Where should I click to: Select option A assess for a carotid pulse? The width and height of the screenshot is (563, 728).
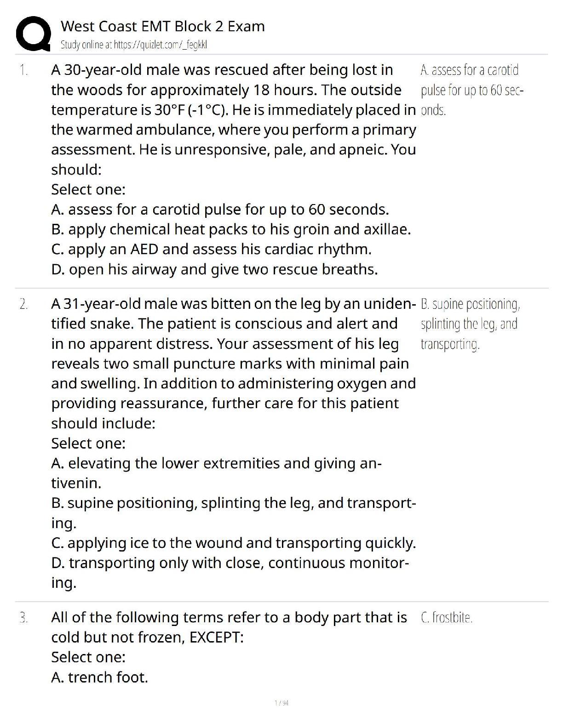point(220,210)
